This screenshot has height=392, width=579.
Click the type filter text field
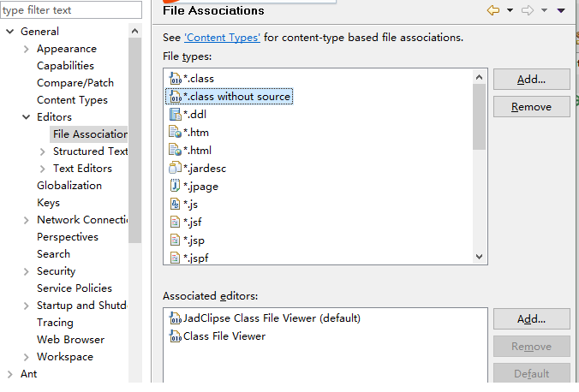coord(70,10)
